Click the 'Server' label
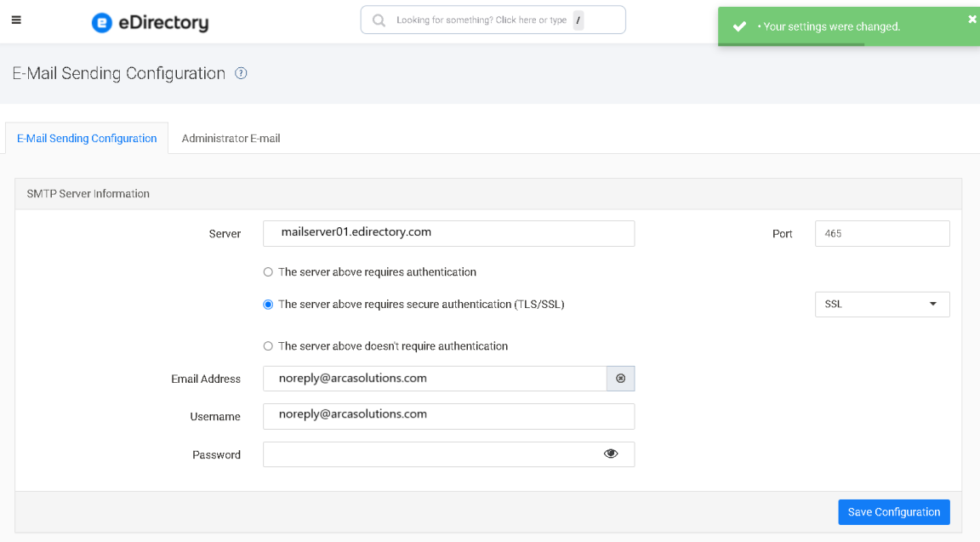 point(225,234)
